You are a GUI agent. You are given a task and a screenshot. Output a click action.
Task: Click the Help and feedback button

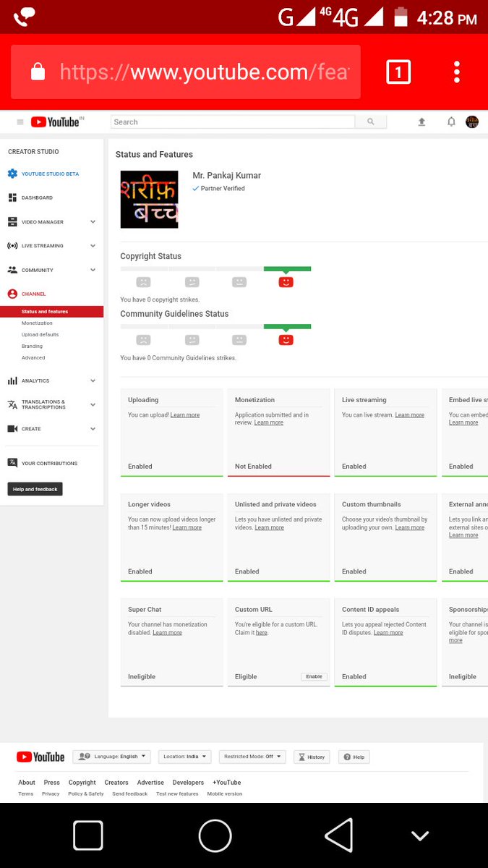click(35, 489)
